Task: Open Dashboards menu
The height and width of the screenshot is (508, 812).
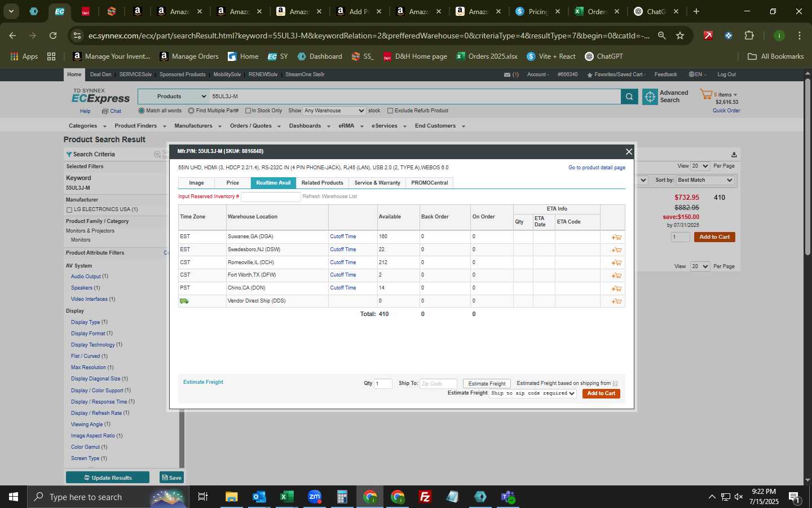Action: pyautogui.click(x=309, y=126)
